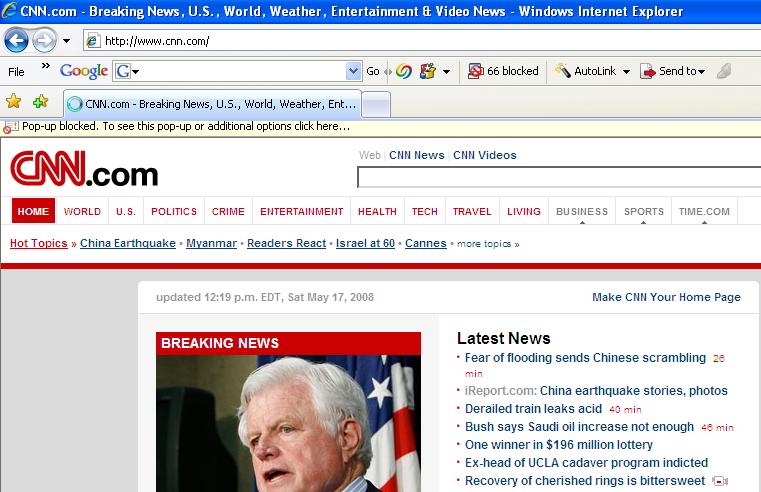Click the browser Back arrow button

[16, 41]
